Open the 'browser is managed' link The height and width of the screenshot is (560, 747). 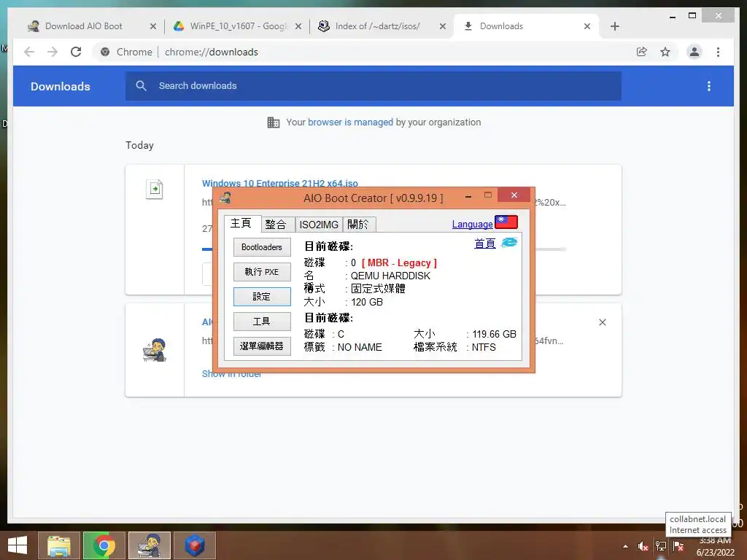pos(350,122)
